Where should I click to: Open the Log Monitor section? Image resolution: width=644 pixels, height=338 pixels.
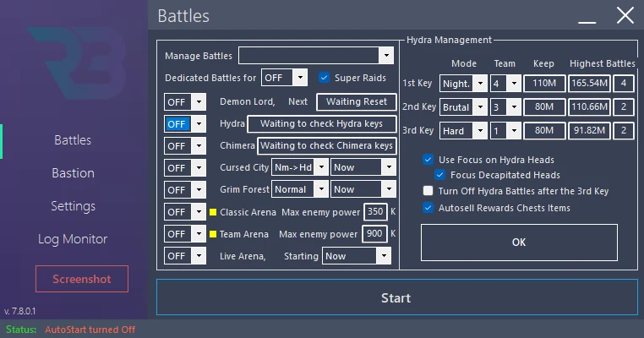tap(73, 239)
